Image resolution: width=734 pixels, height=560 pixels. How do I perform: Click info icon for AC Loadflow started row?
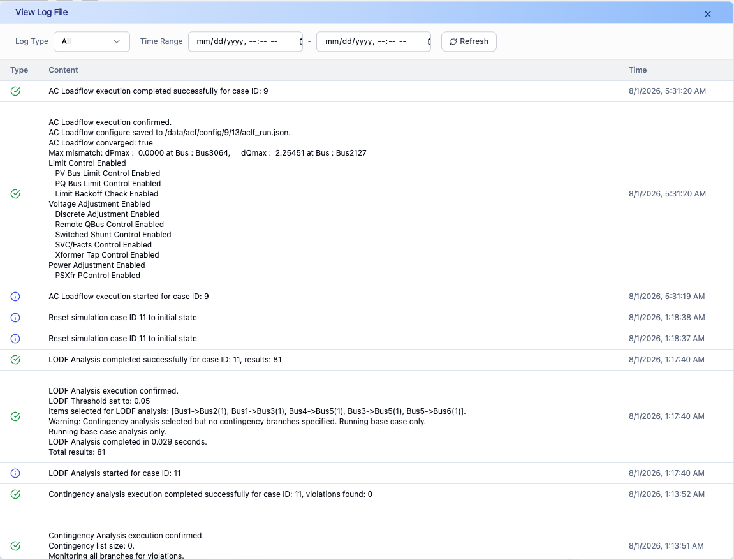(x=15, y=297)
